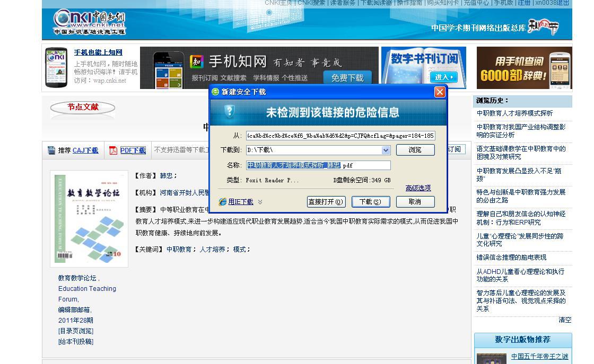Viewport: 594px width, 364px height.
Task: Click the keyword link 模式
Action: click(x=239, y=250)
